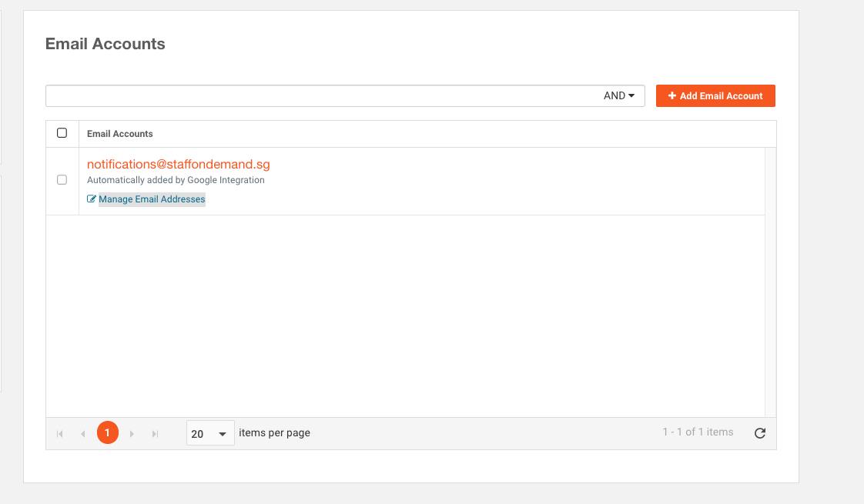Image resolution: width=864 pixels, height=504 pixels.
Task: Click 'Automatically added by Google Integration' text
Action: pos(176,180)
